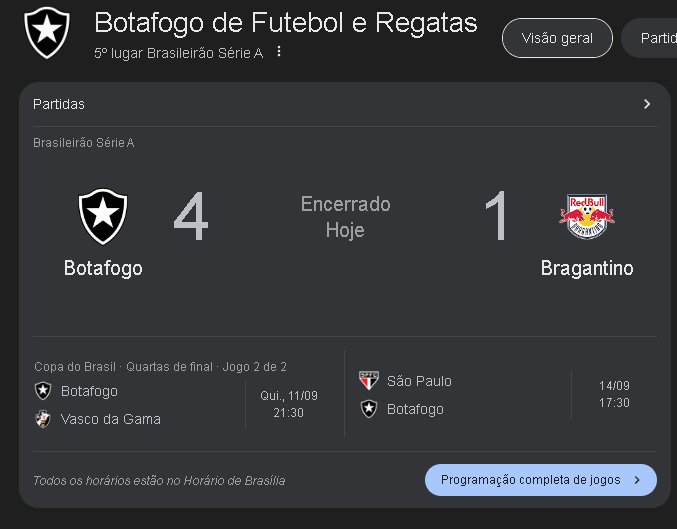Click the small Botafogo crest in Copa do Brasil match
The width and height of the screenshot is (677, 529).
click(x=43, y=391)
